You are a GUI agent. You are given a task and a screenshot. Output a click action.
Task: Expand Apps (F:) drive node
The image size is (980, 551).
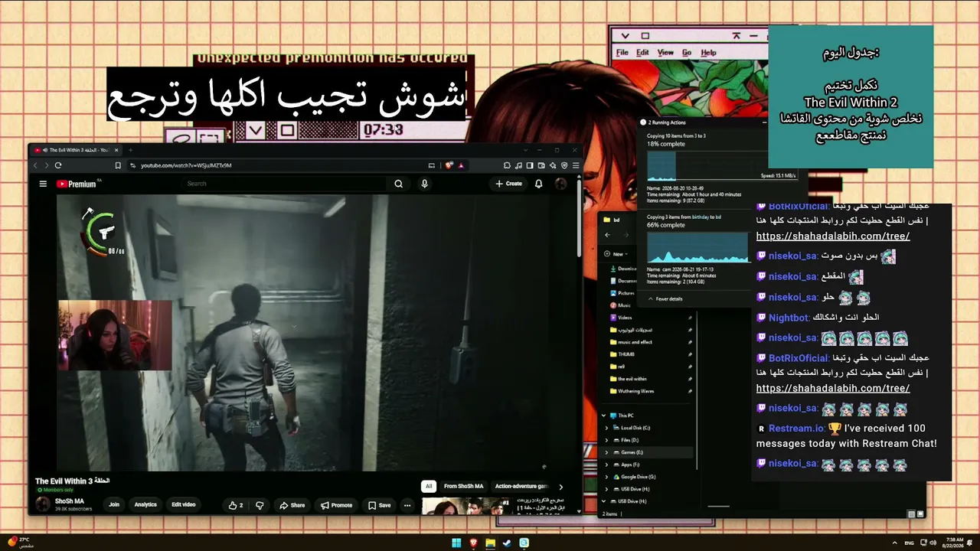point(607,465)
